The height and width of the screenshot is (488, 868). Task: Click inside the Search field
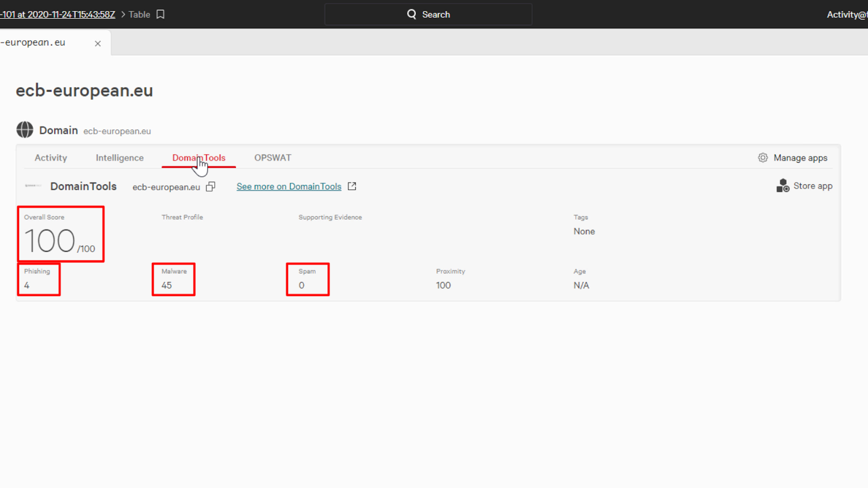428,15
